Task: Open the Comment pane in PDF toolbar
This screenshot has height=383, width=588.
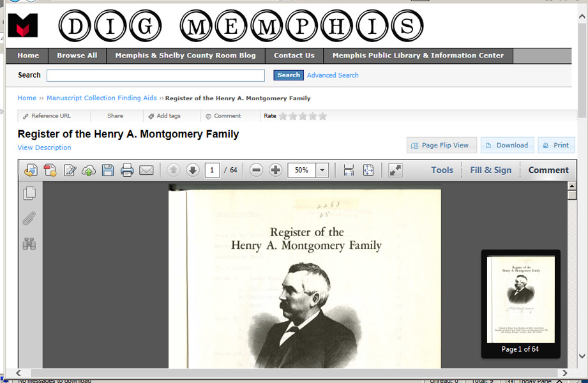Action: click(x=548, y=170)
